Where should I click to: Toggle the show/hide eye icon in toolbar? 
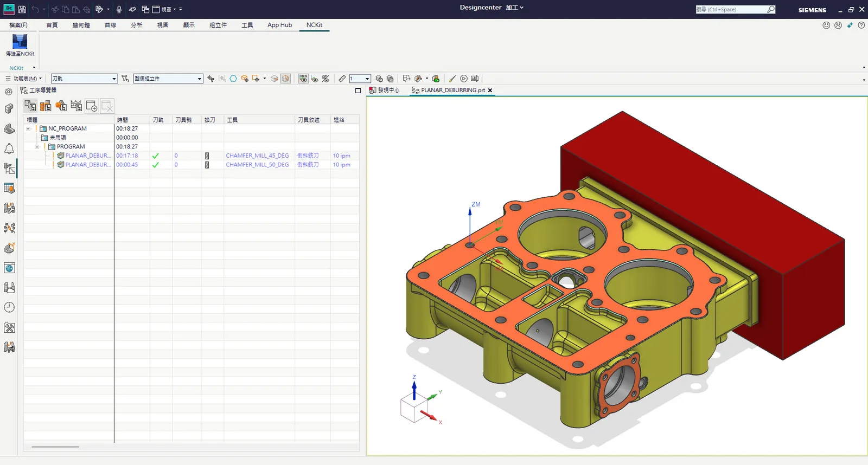[x=315, y=79]
